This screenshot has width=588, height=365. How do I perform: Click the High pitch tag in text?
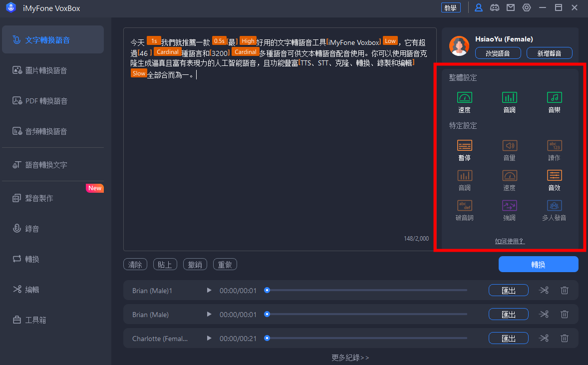click(x=248, y=41)
